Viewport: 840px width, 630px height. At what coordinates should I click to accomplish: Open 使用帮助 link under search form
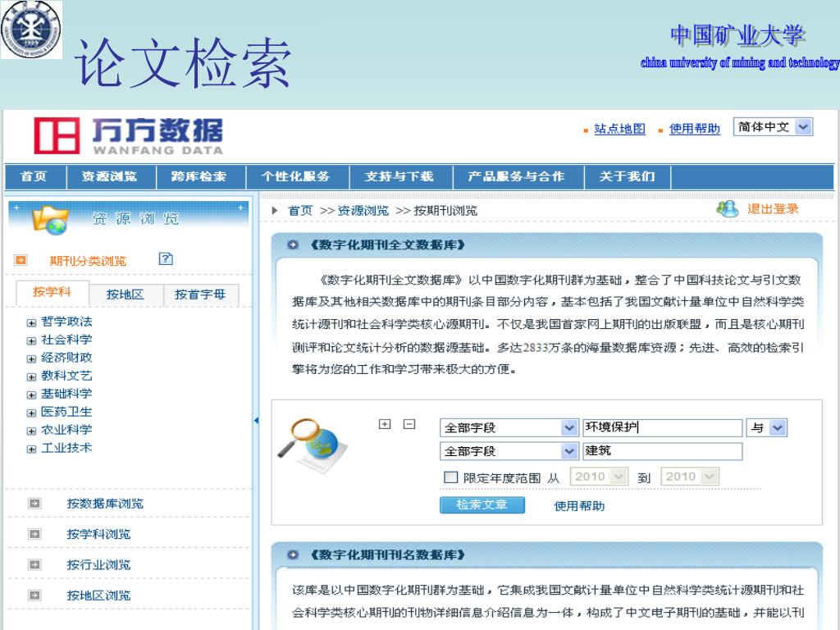pos(579,505)
